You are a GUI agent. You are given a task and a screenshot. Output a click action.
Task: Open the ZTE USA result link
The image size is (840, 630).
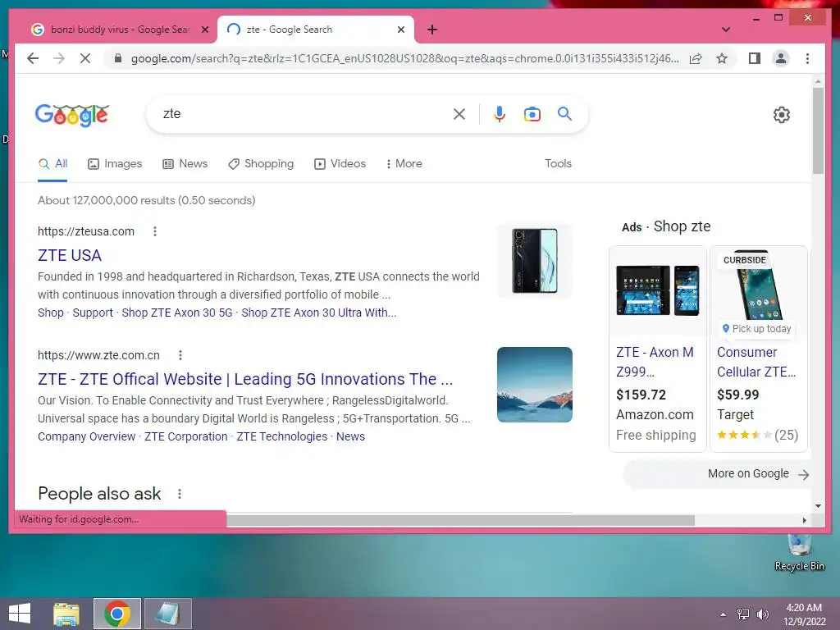click(x=70, y=256)
